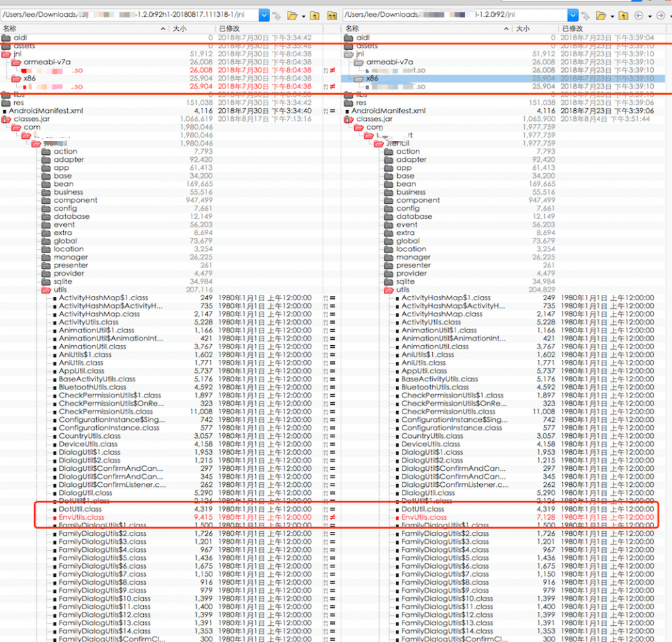Open the right pane path history dropdown

tap(573, 15)
